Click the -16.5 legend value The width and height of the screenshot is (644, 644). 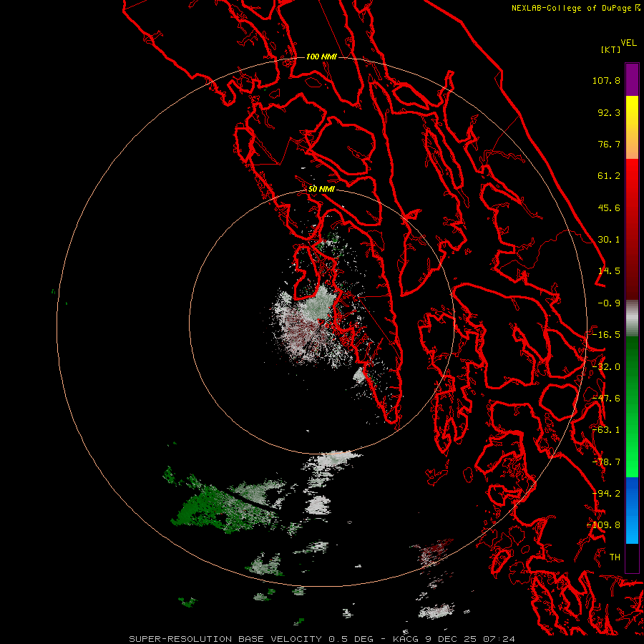click(606, 335)
